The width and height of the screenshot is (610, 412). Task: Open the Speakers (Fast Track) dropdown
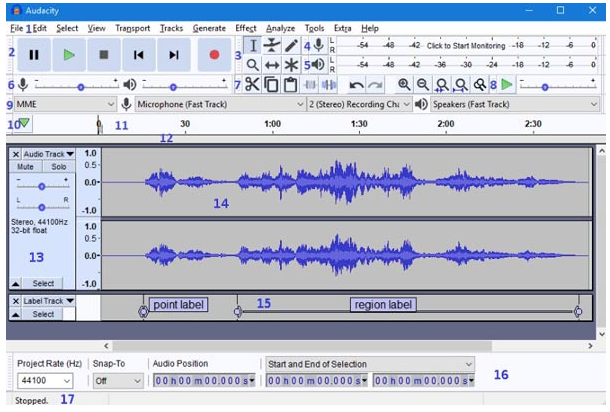pos(514,104)
